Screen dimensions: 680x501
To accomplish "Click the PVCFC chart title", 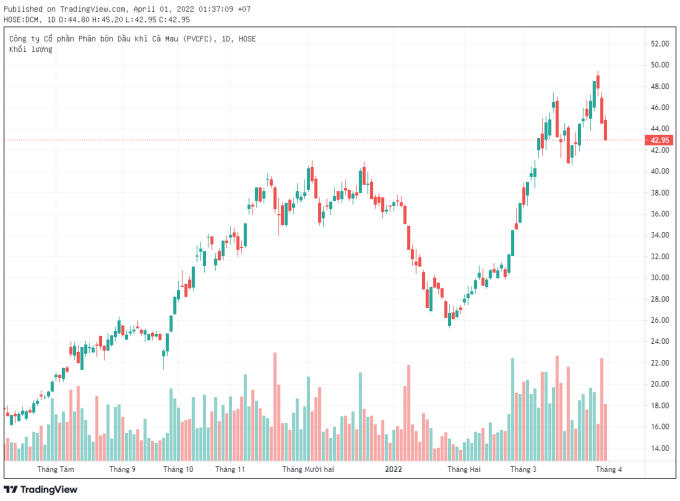I will pos(130,38).
